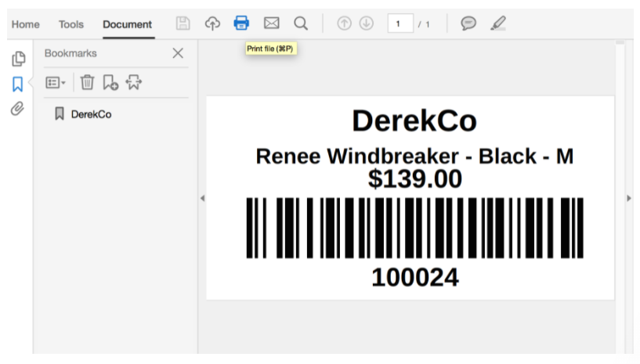Go to next page arrow
This screenshot has width=640, height=364.
pos(366,23)
